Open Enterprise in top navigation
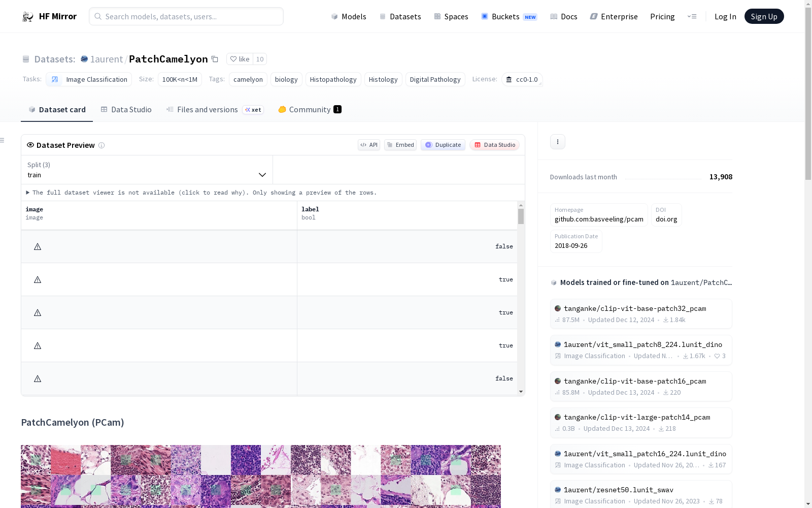Image resolution: width=812 pixels, height=508 pixels. 614,16
